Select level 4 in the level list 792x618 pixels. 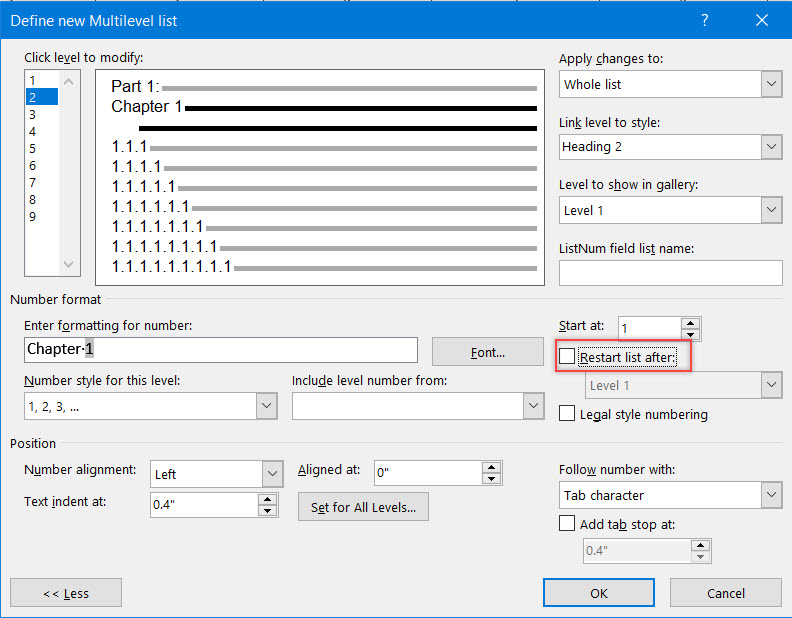pos(42,132)
